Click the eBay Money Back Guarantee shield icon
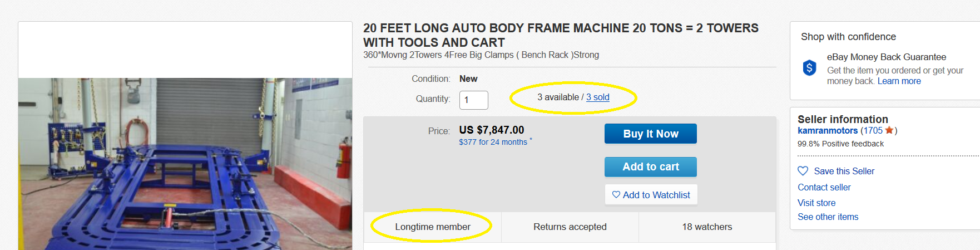Viewport: 980px width, 250px height. click(810, 68)
